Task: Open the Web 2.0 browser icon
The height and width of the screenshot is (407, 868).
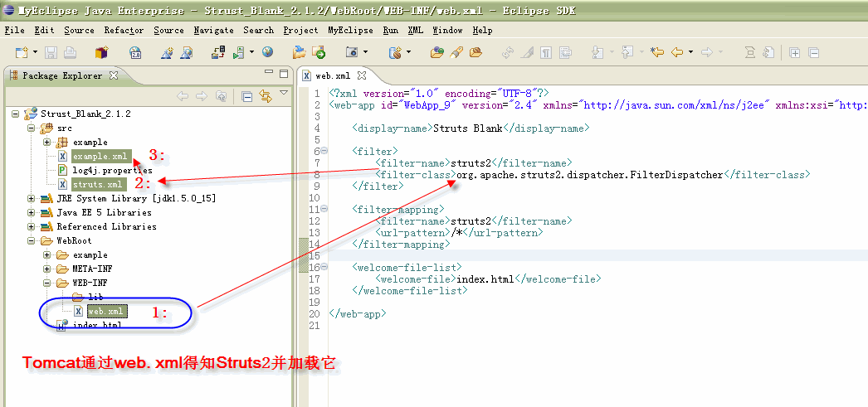Action: pos(135,52)
